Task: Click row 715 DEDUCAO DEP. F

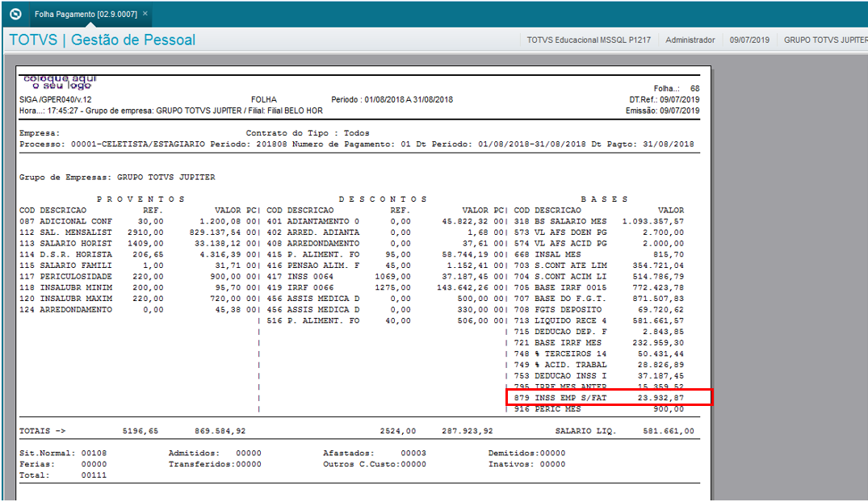Action: coord(599,332)
